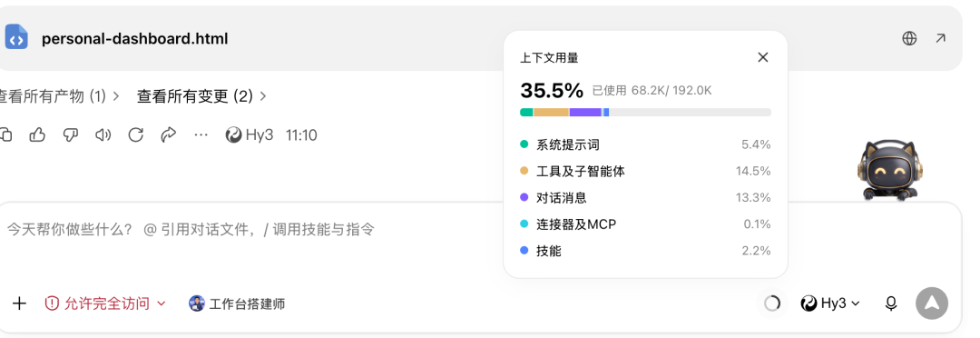Viewport: 980px width, 338px height.
Task: Expand 查看所有产物 (1) link
Action: click(59, 95)
